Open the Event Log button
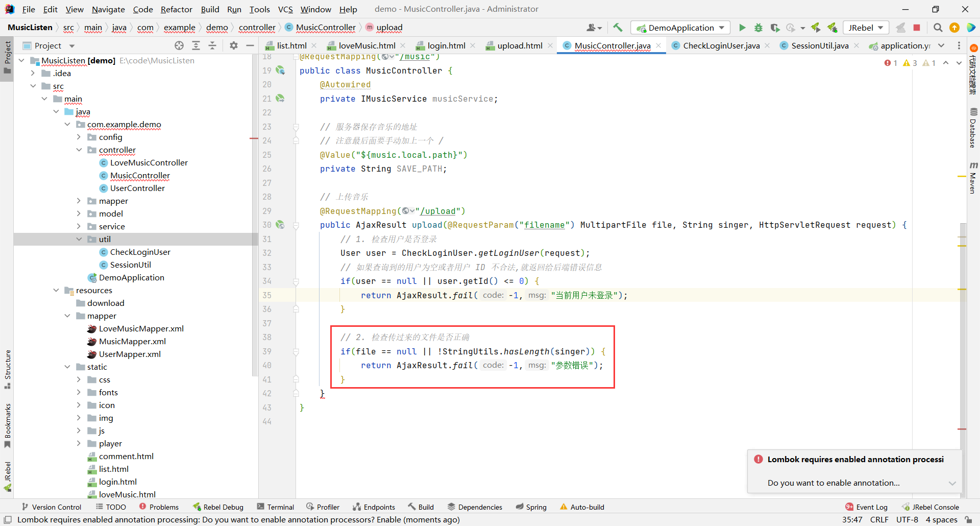980x526 pixels. pos(867,507)
